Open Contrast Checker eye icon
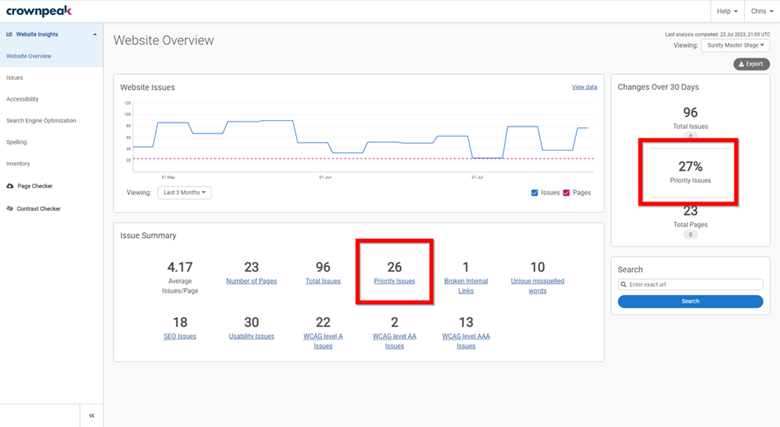Image resolution: width=780 pixels, height=427 pixels. click(x=10, y=209)
